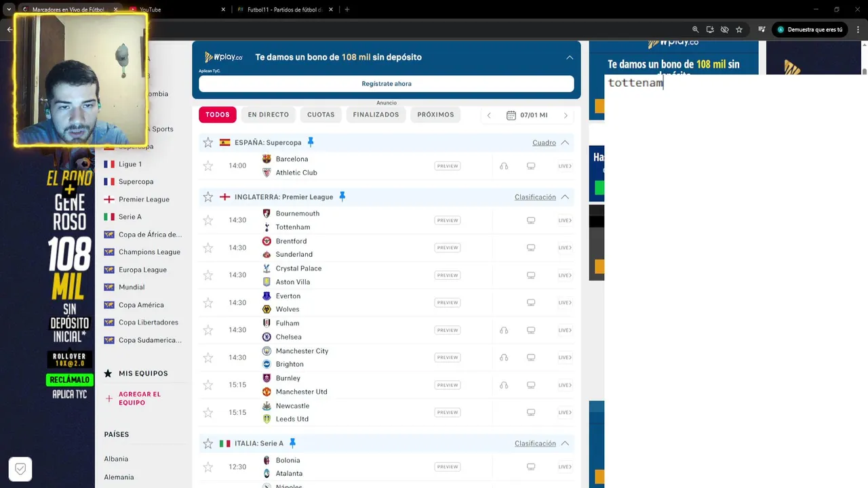Select Albania under PAÍSES
Viewport: 868px width, 488px height.
pos(116,459)
